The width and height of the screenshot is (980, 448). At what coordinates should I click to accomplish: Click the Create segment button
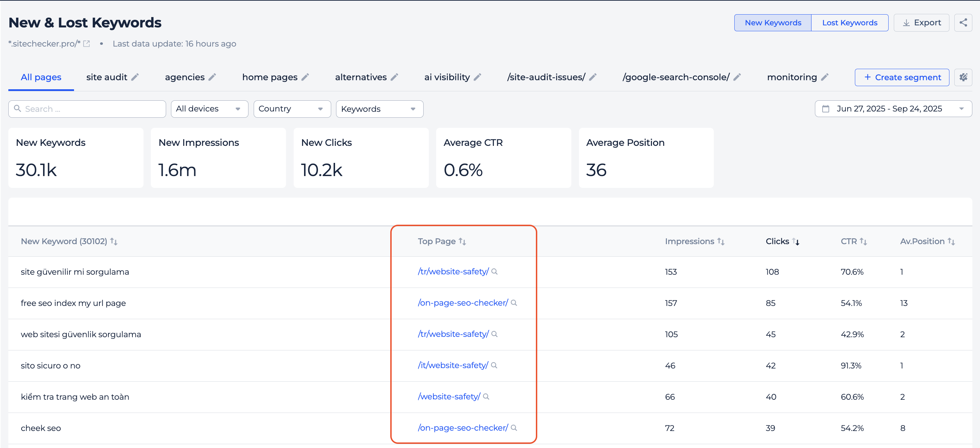point(901,77)
